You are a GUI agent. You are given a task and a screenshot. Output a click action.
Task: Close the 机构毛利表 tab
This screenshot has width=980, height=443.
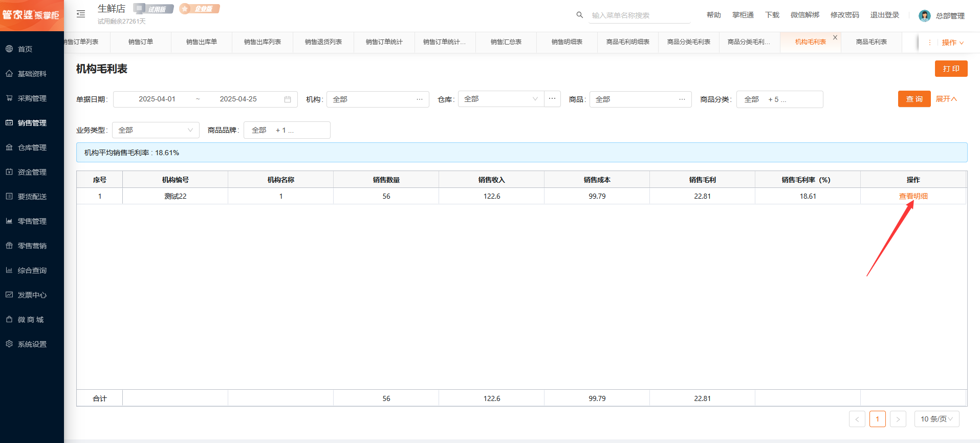click(x=835, y=37)
